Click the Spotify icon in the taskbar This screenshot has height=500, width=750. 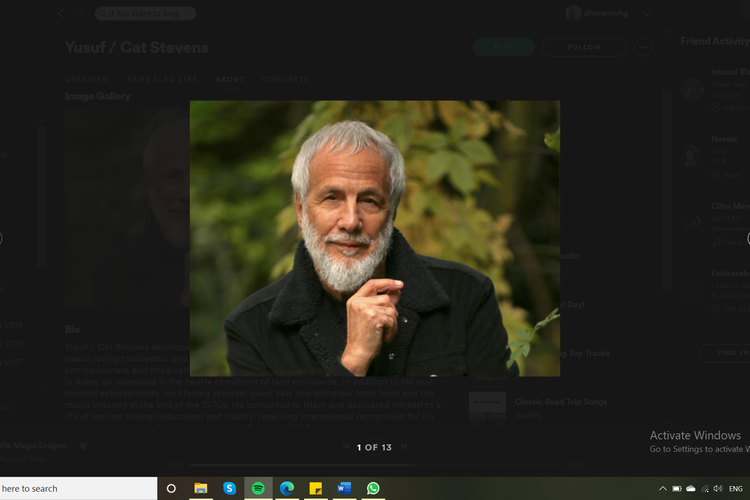click(x=258, y=488)
